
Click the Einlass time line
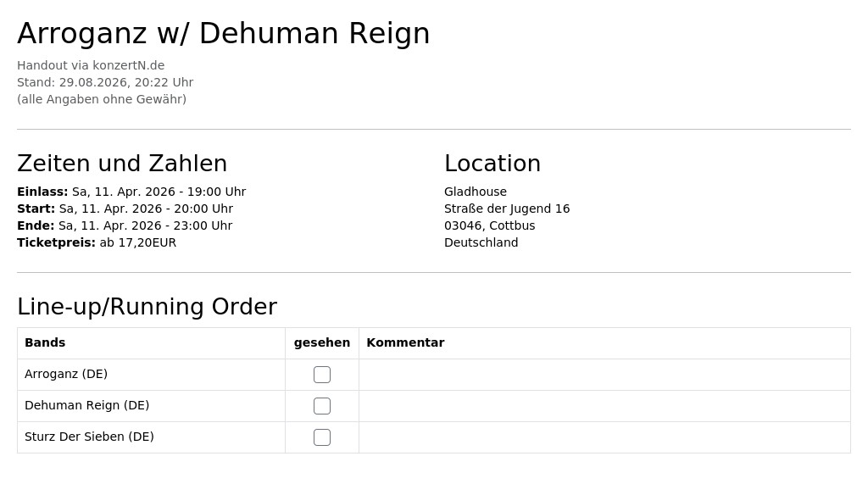pos(131,192)
